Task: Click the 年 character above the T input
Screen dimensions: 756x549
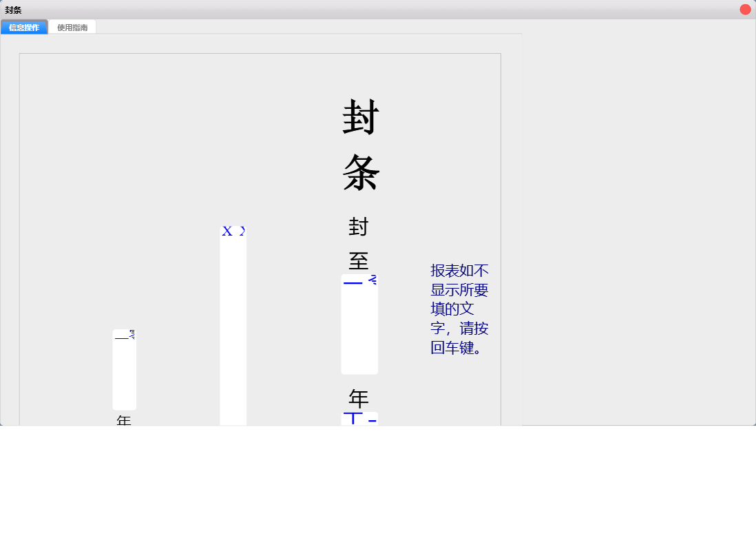Action: 359,398
